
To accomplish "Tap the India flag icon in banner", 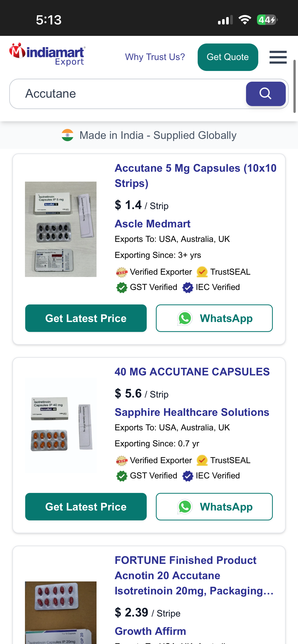I will coord(67,135).
